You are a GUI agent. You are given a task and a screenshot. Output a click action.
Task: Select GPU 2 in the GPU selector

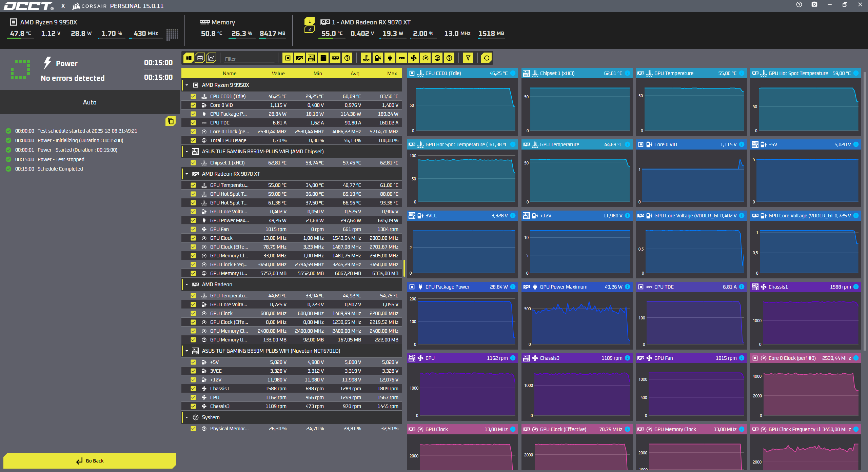[x=310, y=29]
